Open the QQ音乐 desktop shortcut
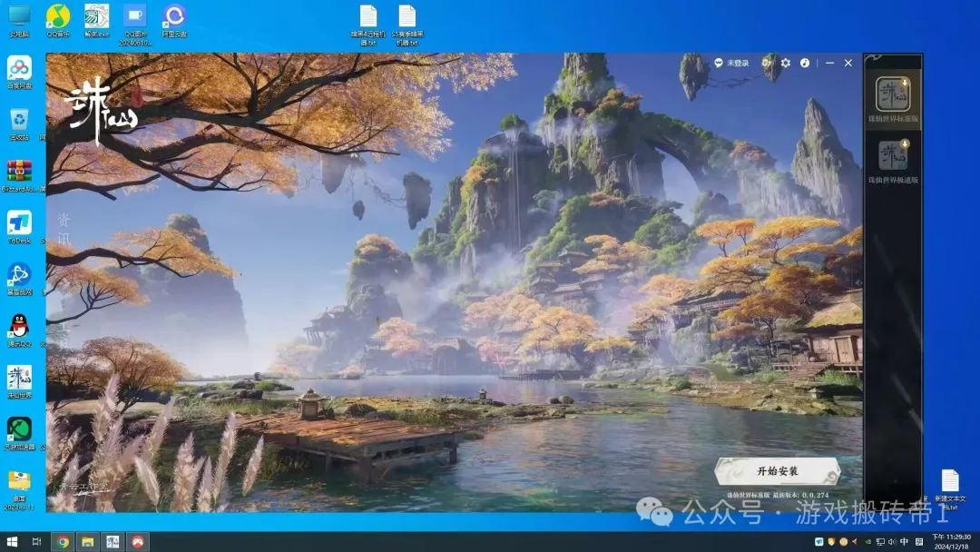The image size is (980, 552). 57,21
